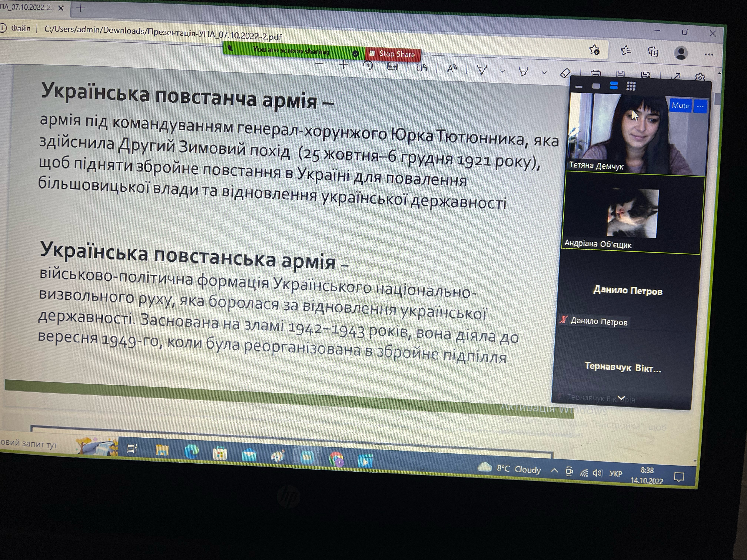Open a new browser tab
747x560 pixels.
click(x=80, y=8)
